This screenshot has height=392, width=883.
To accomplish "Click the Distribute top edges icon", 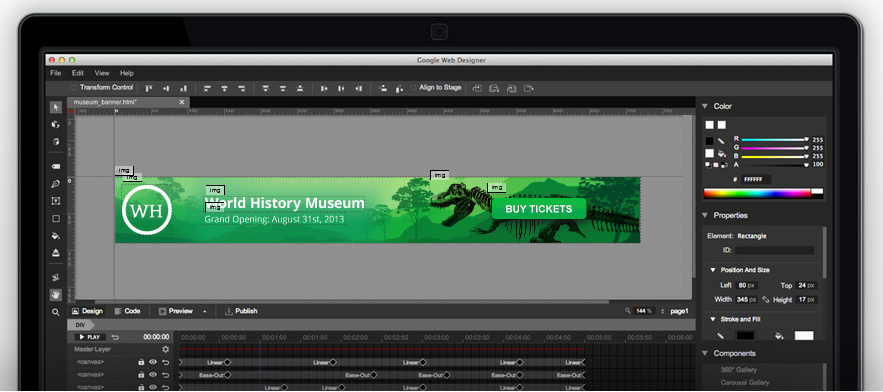I will pos(266,88).
